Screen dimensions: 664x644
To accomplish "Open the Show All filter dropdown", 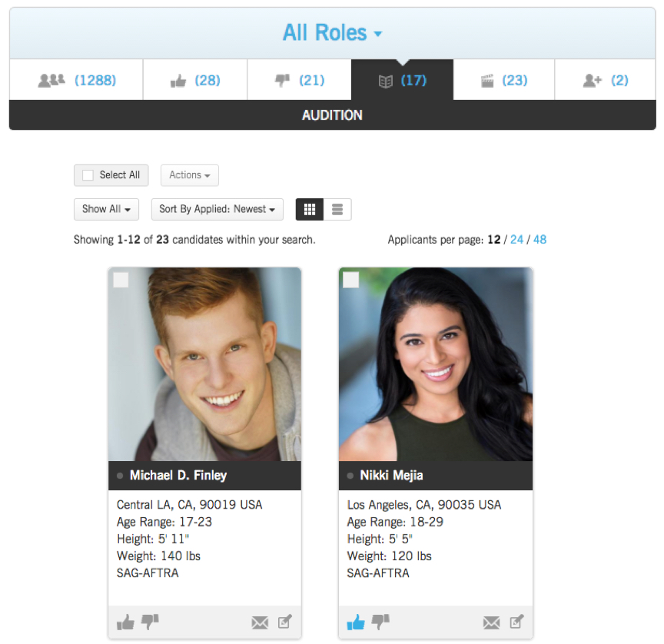I will (x=106, y=209).
